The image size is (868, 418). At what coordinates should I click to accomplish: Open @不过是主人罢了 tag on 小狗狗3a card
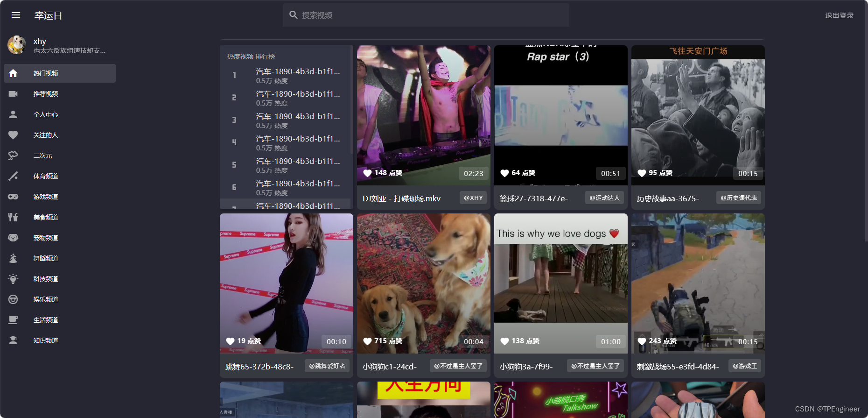pos(595,366)
